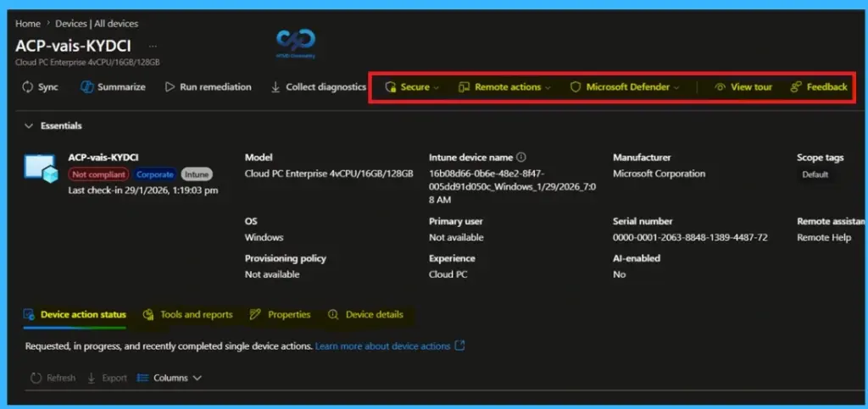Click the Summarize button label
Screen dimensions: 868x409
click(121, 87)
